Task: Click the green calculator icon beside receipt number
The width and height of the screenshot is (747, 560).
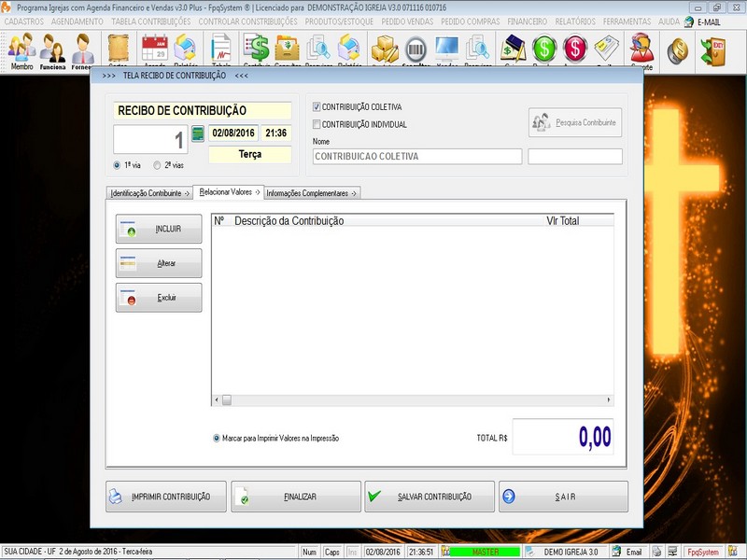Action: 198,133
